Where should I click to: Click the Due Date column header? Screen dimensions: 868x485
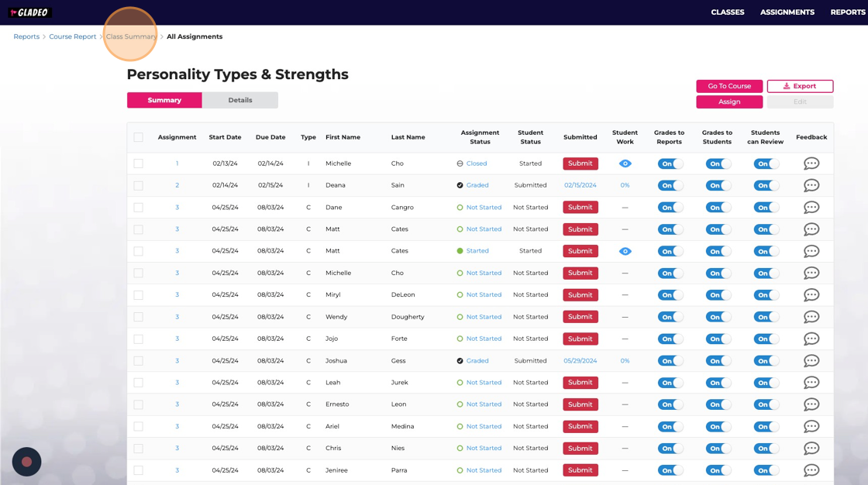coord(270,137)
